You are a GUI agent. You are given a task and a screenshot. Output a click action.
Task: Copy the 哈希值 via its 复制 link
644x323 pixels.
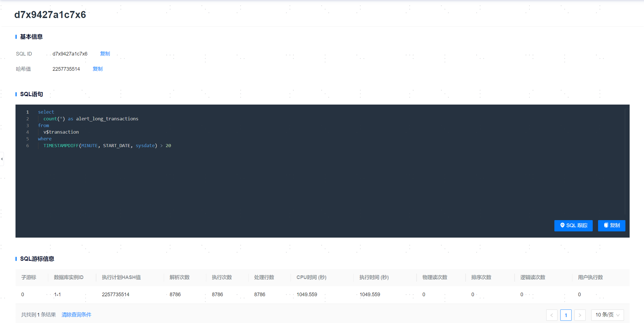(98, 69)
